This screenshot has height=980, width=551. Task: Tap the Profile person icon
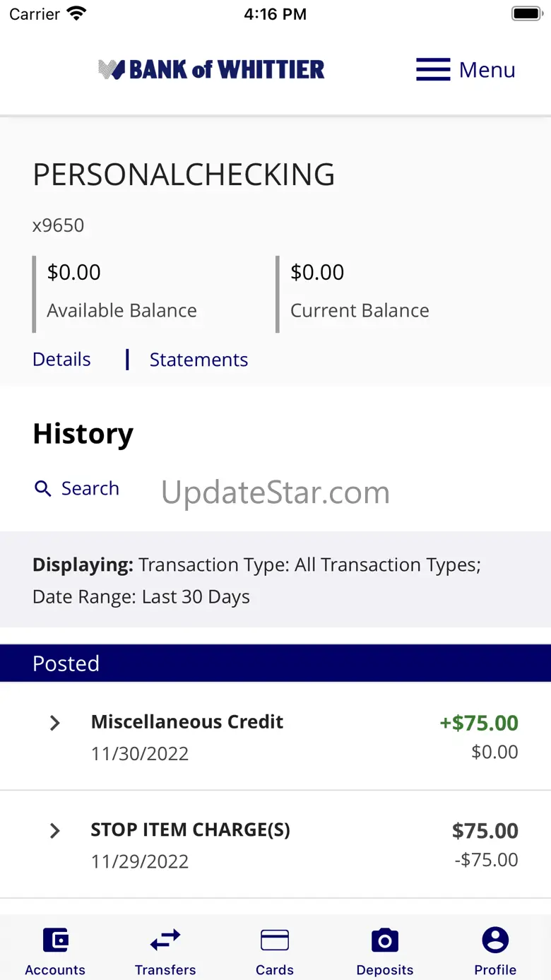(495, 940)
